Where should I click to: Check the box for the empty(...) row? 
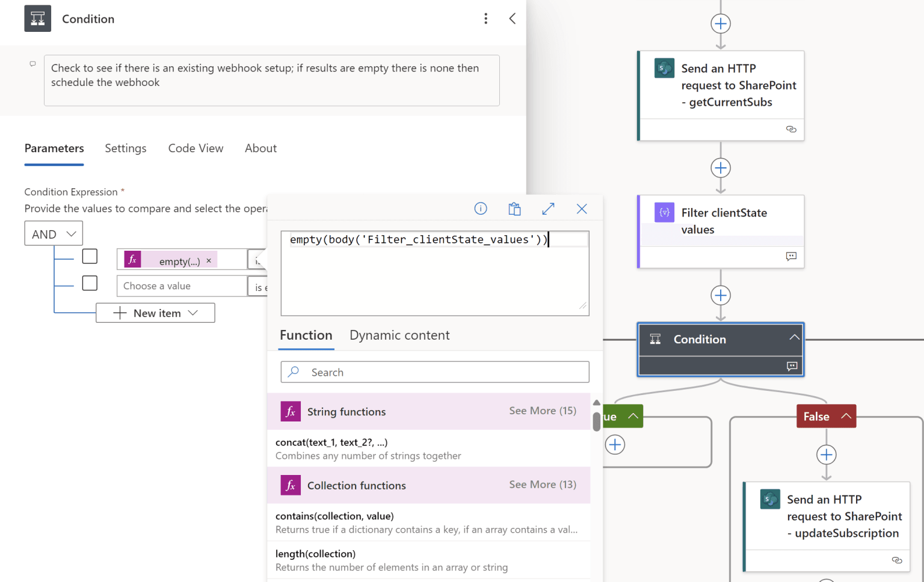[90, 257]
